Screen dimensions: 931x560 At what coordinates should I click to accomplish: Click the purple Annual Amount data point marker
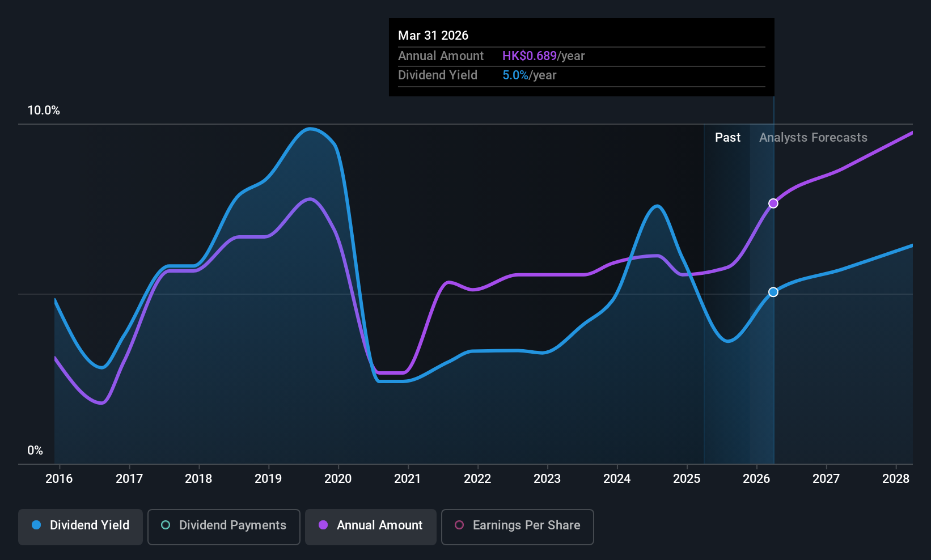pos(773,203)
